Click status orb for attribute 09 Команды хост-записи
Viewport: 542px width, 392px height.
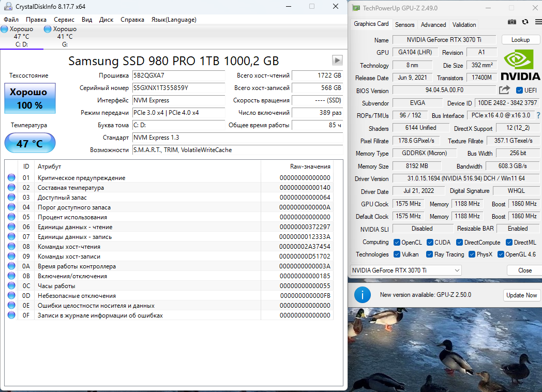coord(11,256)
